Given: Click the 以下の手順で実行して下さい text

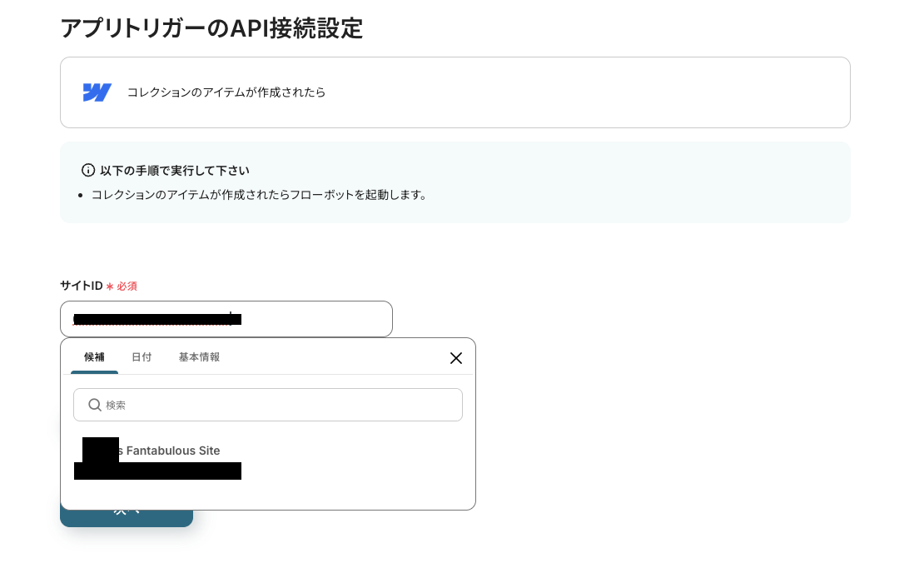Looking at the screenshot, I should pyautogui.click(x=174, y=171).
